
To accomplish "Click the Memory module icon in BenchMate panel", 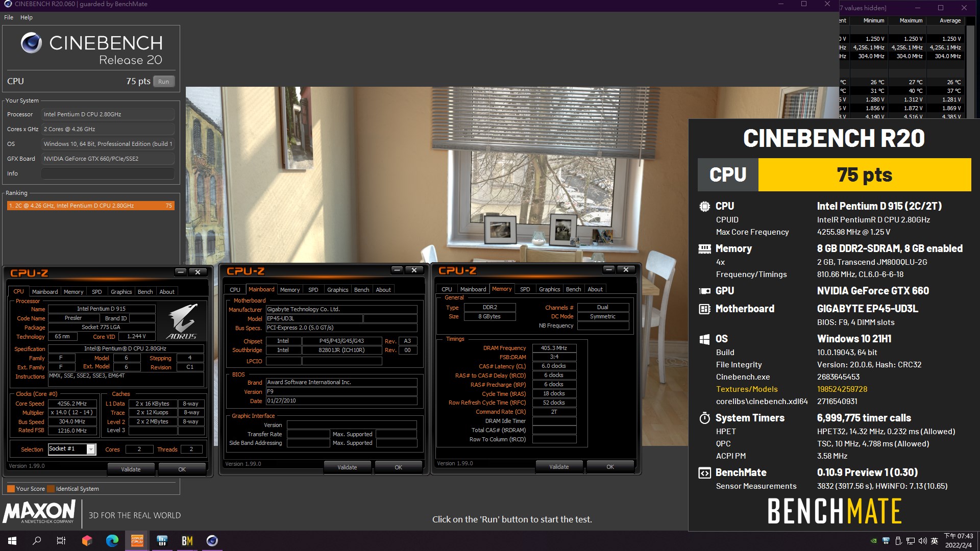I will [704, 248].
